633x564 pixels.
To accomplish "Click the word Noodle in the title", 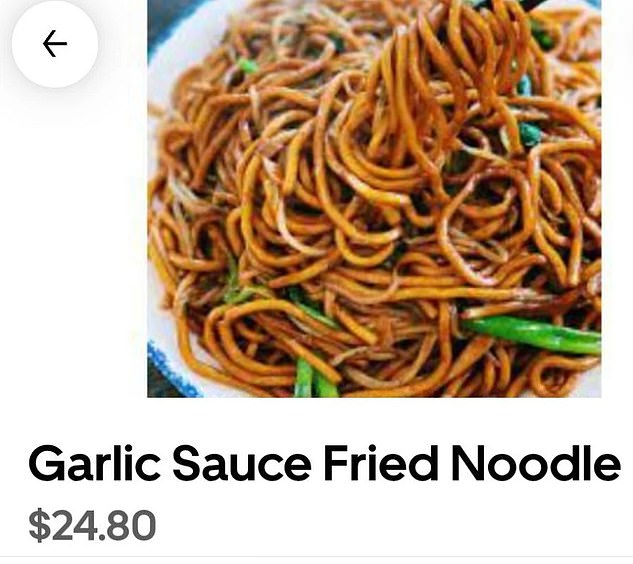I will tap(536, 462).
